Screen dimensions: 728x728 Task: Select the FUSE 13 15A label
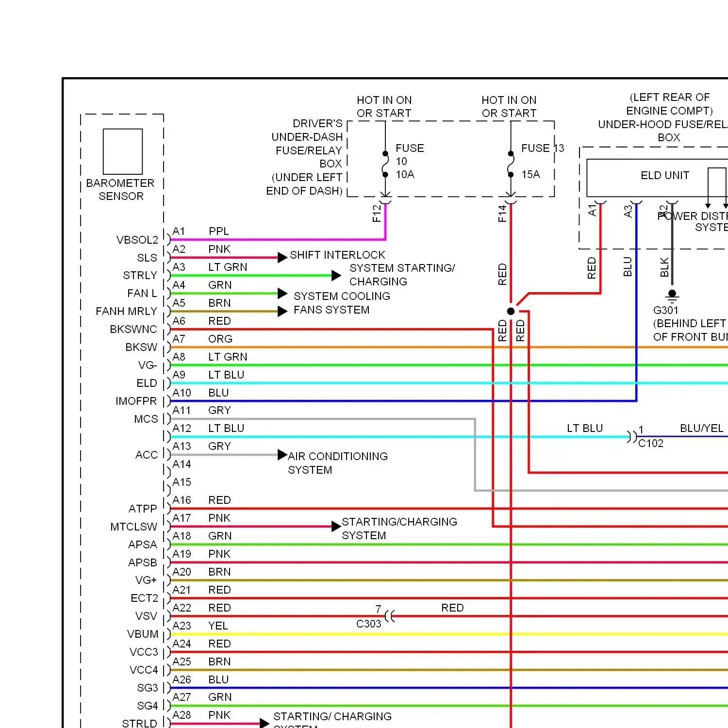(543, 161)
